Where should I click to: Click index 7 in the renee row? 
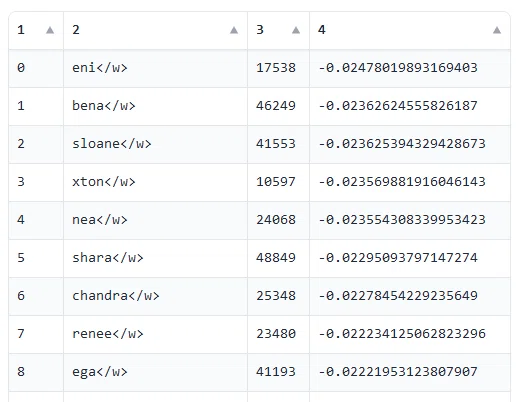21,334
